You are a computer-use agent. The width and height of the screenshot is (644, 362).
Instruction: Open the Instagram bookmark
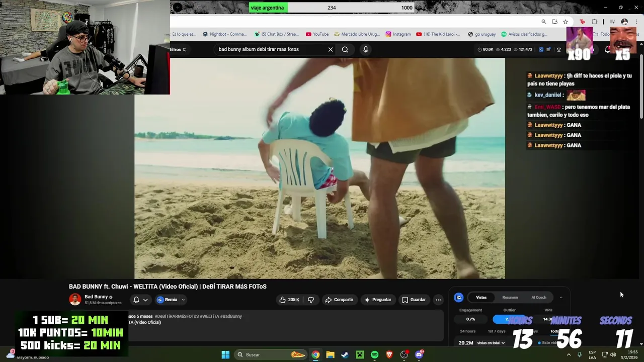(398, 34)
